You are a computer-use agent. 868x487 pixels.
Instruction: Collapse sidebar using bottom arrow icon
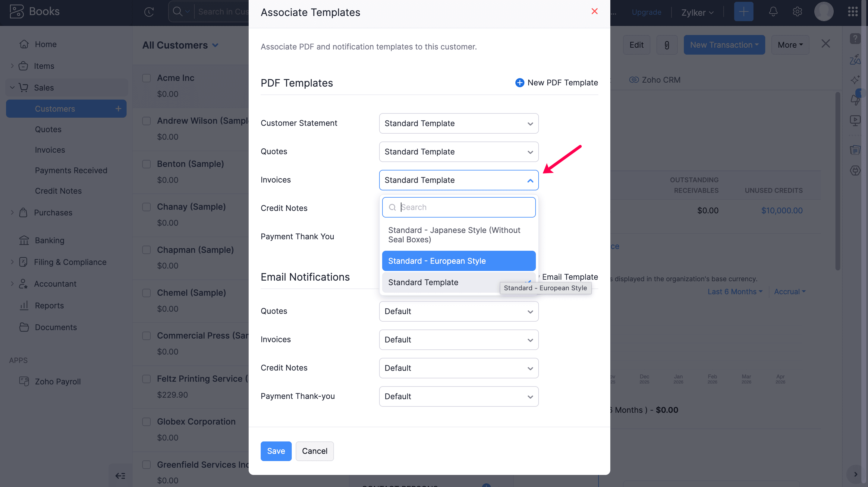coord(120,476)
